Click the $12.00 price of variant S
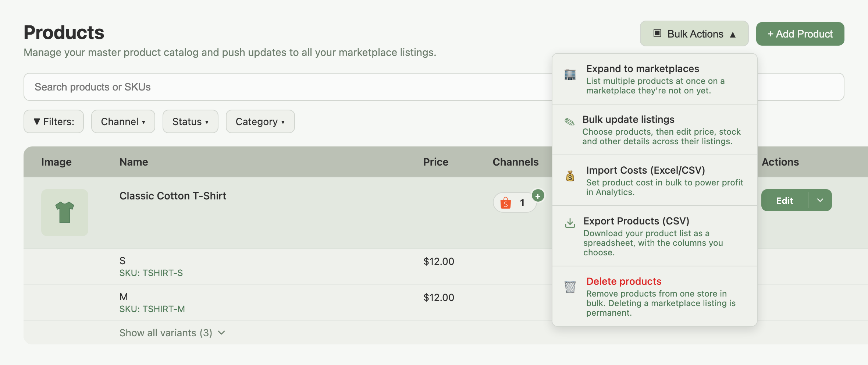 439,262
